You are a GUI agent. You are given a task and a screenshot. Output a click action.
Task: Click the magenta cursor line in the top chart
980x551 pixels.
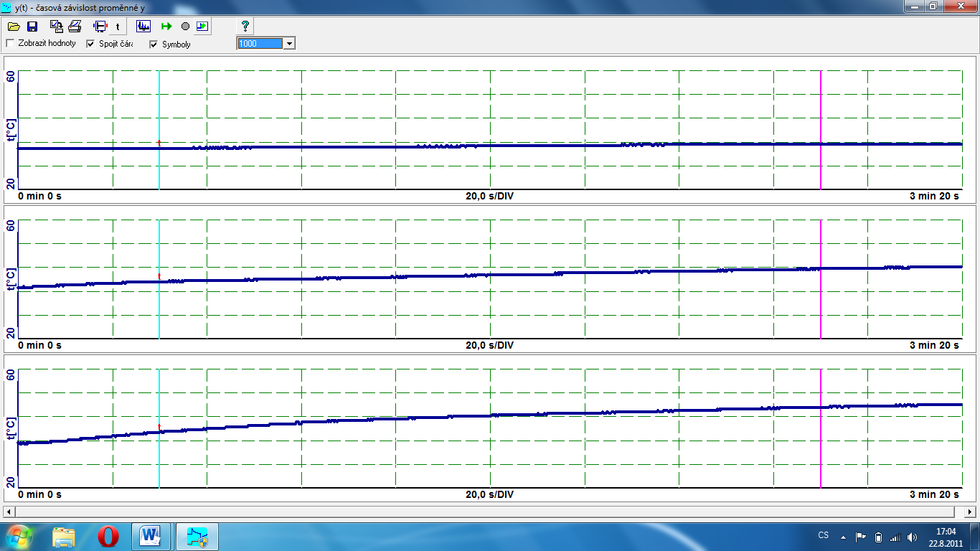tap(821, 130)
